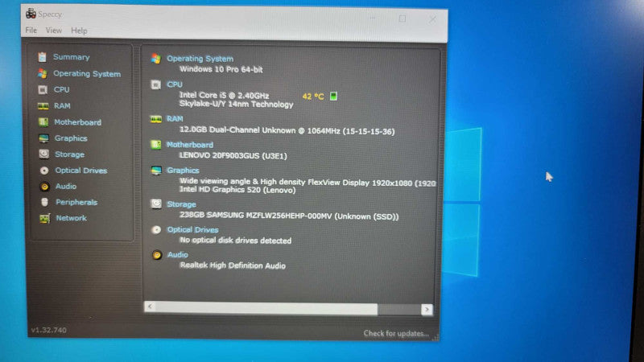Click the 42 °C temperature reading
The height and width of the screenshot is (362, 644).
(x=313, y=97)
